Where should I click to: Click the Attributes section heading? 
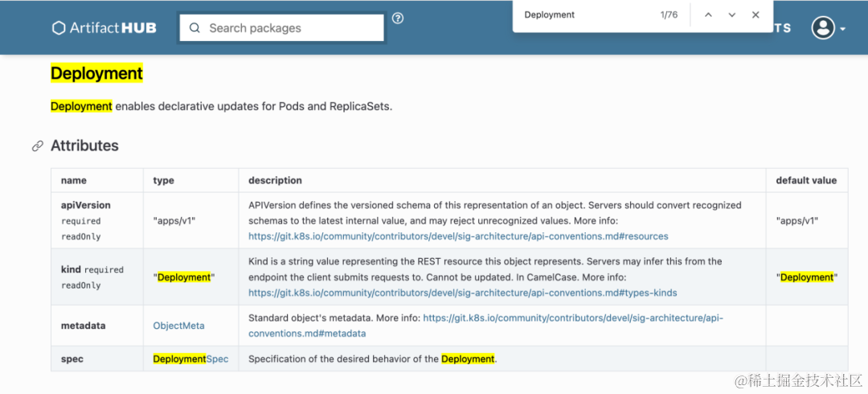coord(84,146)
